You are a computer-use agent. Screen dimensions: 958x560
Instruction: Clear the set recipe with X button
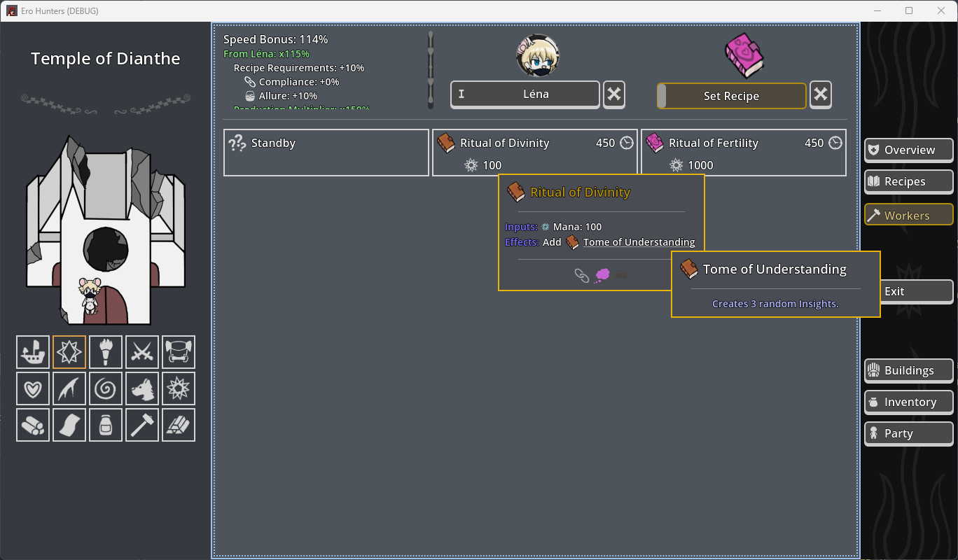821,94
